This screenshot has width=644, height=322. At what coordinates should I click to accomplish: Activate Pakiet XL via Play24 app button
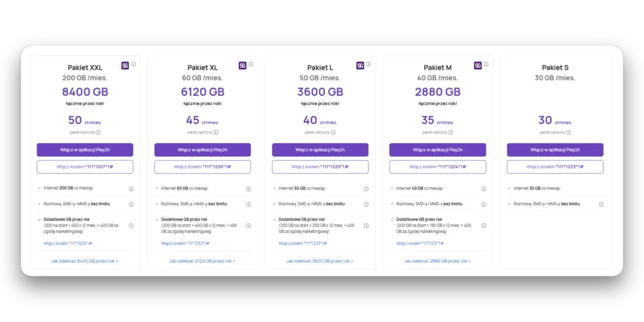[x=203, y=150]
